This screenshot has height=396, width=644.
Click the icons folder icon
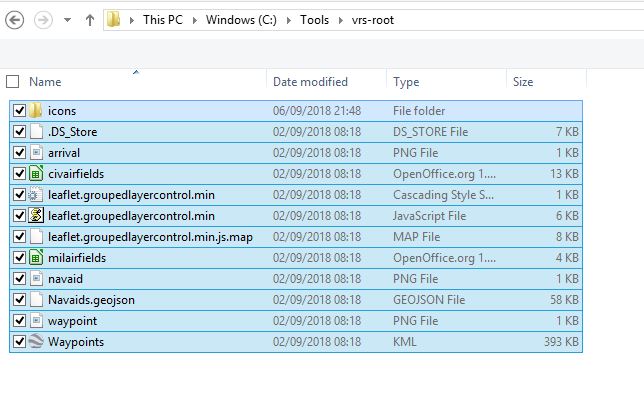click(x=36, y=111)
